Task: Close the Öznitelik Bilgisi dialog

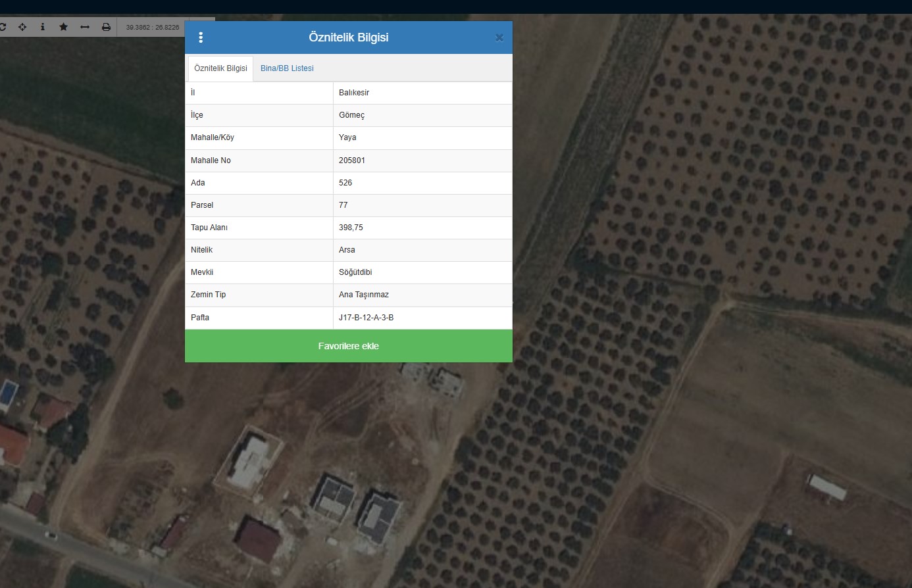Action: coord(499,37)
